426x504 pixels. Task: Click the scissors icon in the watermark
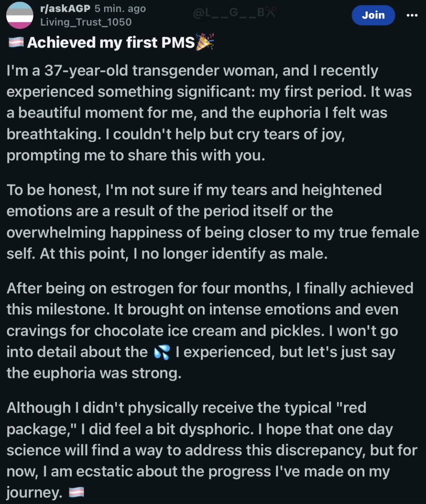pos(271,13)
